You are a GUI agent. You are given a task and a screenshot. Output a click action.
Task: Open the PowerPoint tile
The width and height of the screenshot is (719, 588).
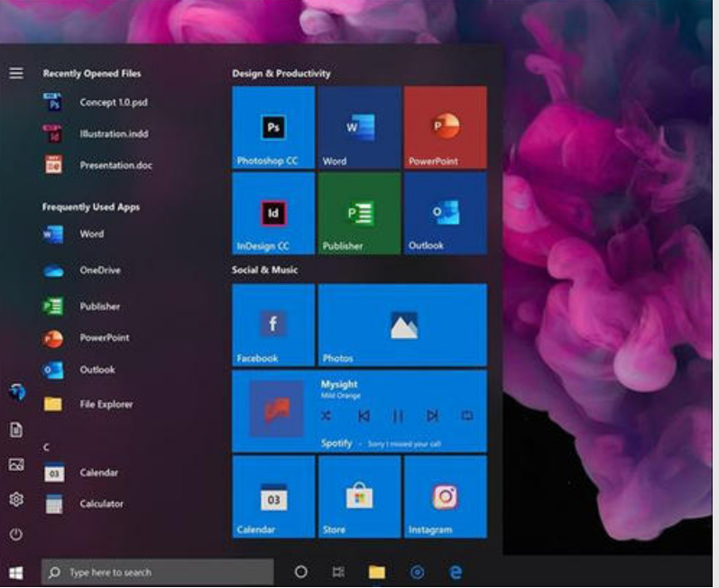click(x=446, y=127)
